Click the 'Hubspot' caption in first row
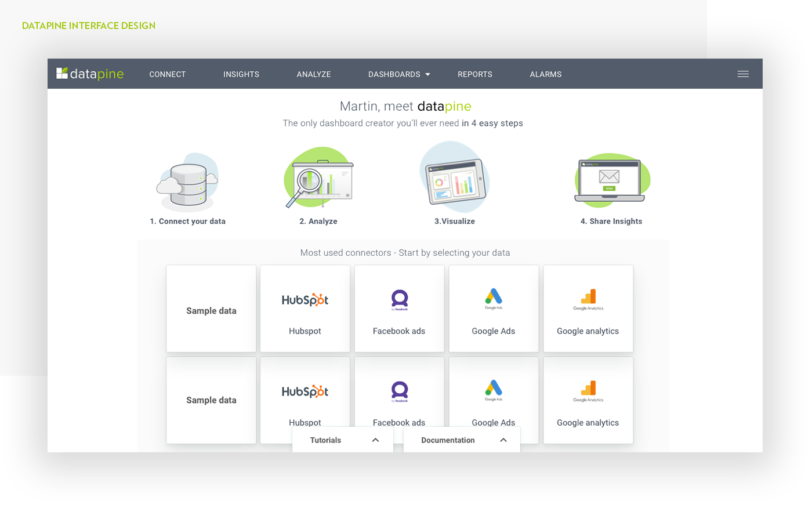The height and width of the screenshot is (508, 812). coord(305,331)
